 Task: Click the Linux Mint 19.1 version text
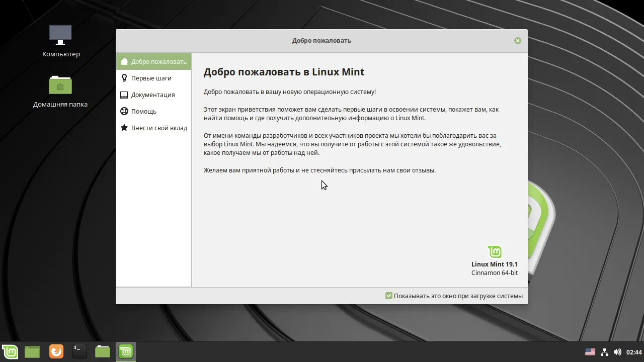[494, 264]
